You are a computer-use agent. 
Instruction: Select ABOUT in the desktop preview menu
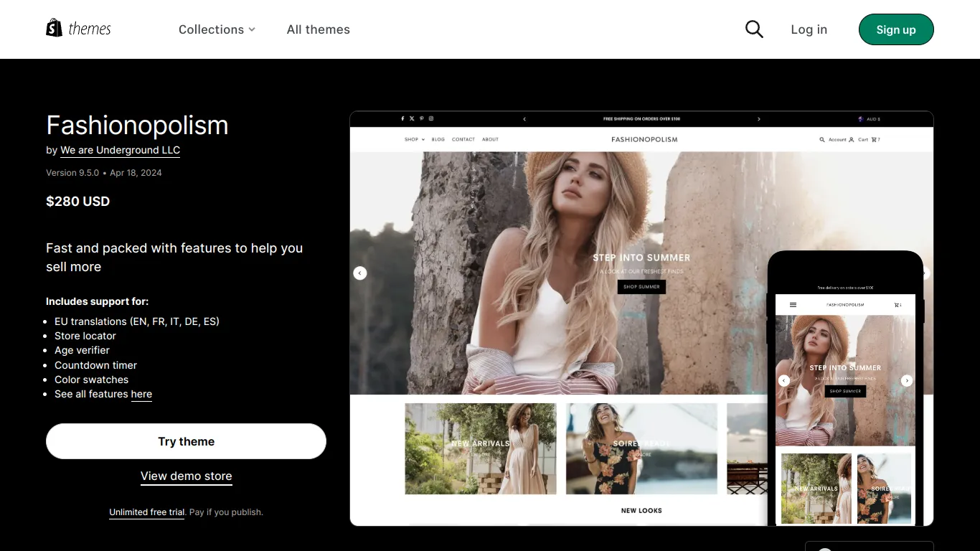[x=490, y=139]
